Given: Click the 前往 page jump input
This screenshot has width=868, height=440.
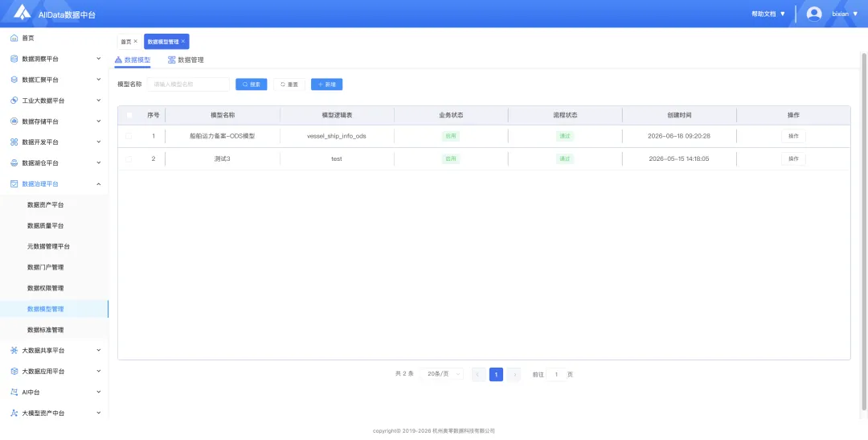Looking at the screenshot, I should (556, 375).
